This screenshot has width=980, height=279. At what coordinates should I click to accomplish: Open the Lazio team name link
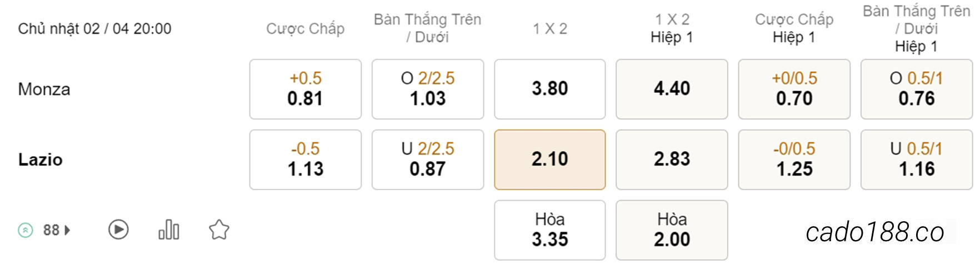41,160
